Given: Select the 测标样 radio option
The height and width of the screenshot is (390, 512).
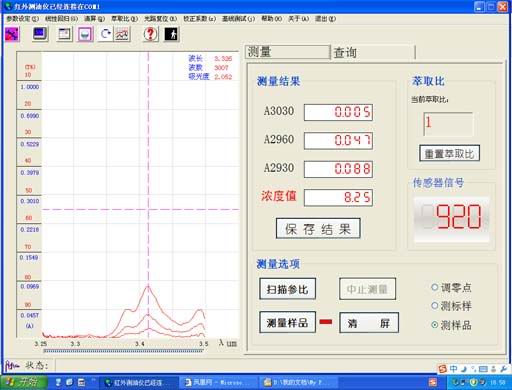Looking at the screenshot, I should 451,306.
